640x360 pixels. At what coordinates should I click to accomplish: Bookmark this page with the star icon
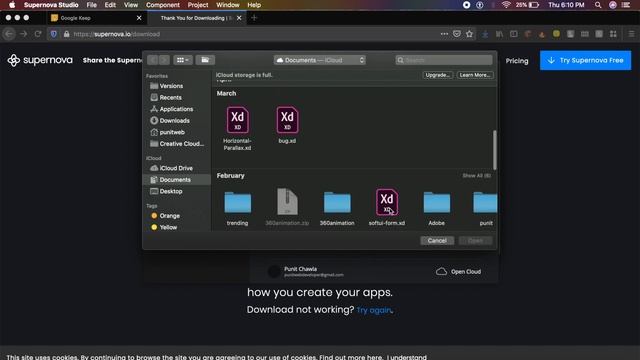coord(469,34)
